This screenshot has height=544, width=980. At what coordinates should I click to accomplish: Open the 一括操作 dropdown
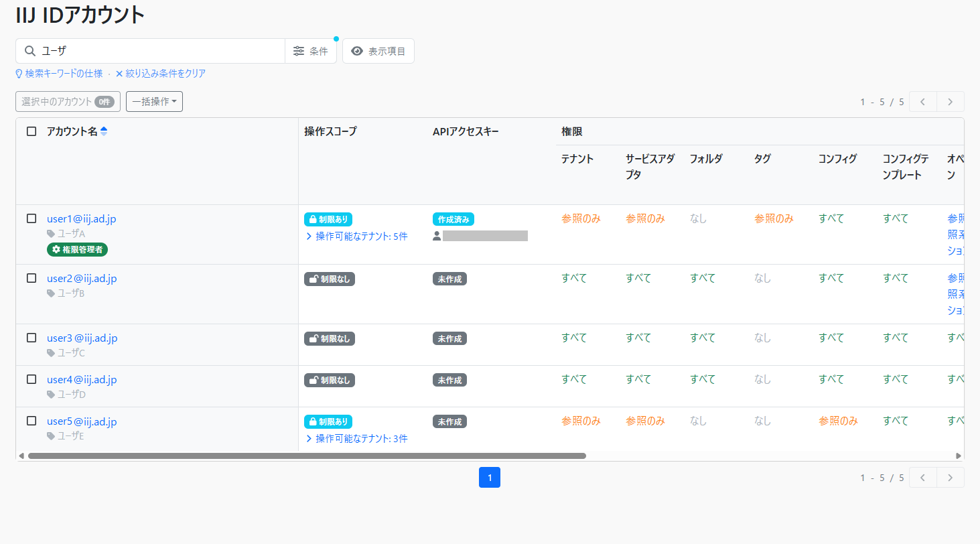coord(154,101)
